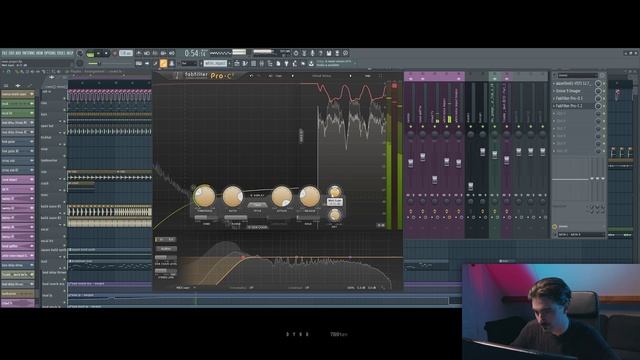Open the Pro-C 2 Style selector button

point(257,204)
